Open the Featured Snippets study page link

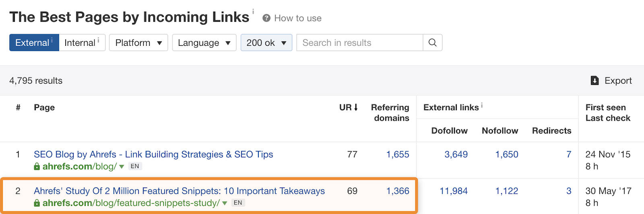click(179, 191)
